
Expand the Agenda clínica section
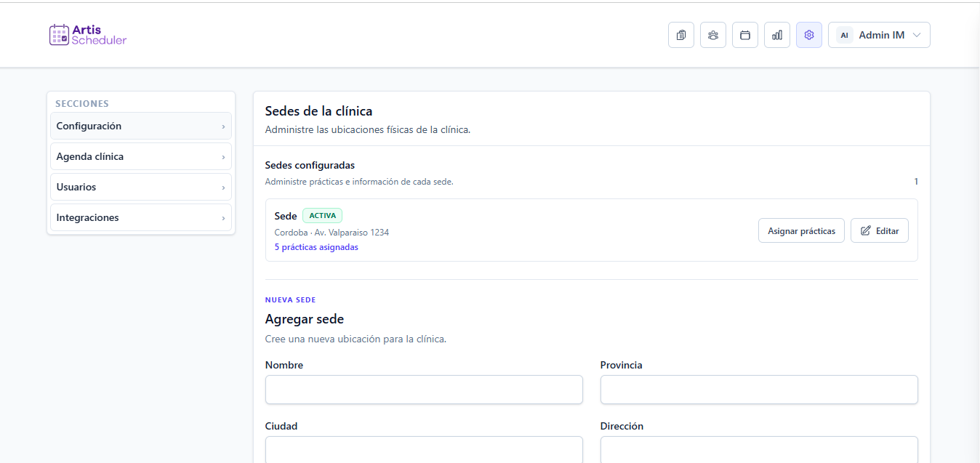click(141, 156)
